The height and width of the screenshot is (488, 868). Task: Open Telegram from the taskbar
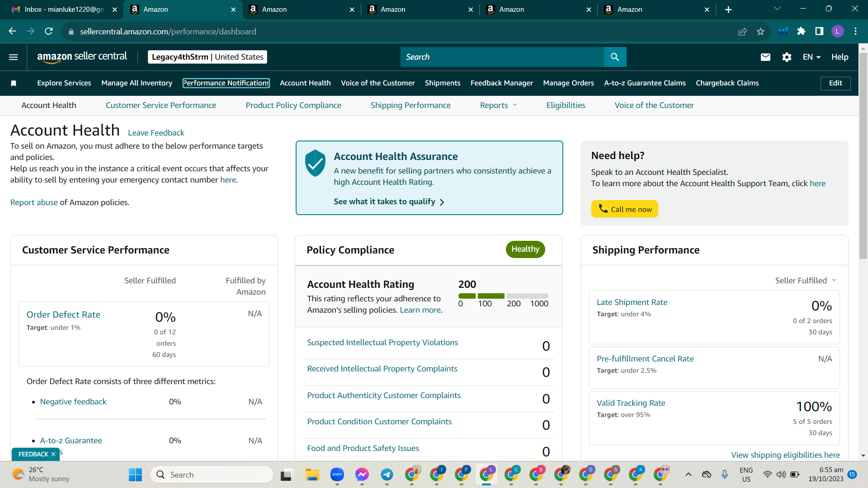(x=387, y=475)
